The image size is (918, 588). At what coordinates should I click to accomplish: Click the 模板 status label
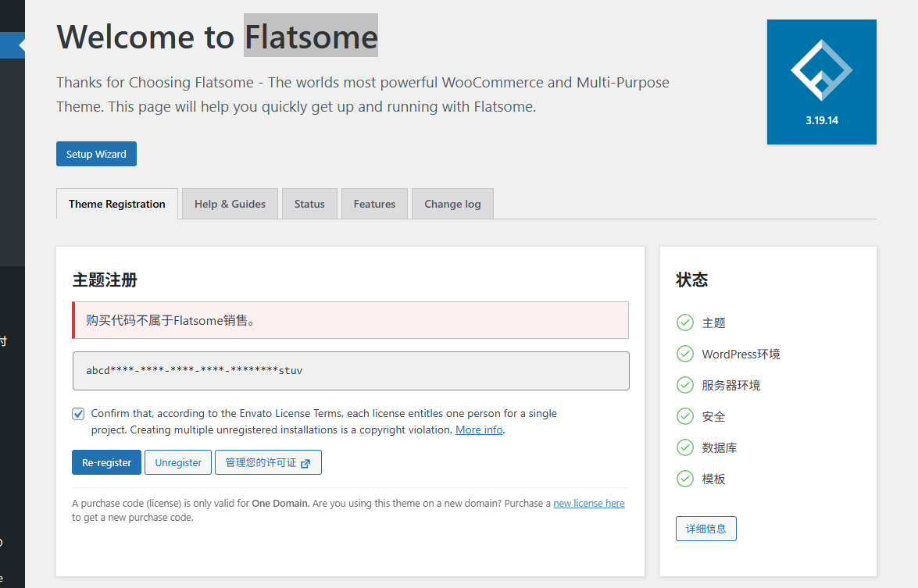click(713, 479)
